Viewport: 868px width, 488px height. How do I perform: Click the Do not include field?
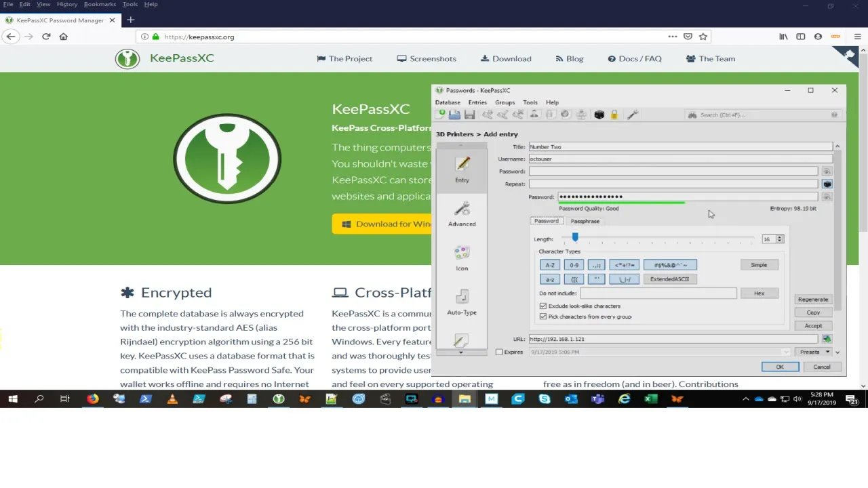click(658, 293)
